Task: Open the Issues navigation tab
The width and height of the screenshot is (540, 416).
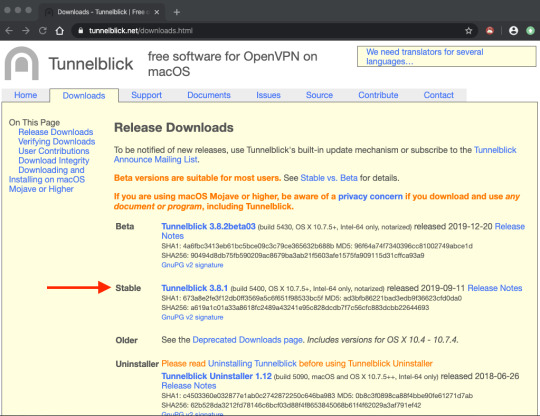Action: tap(268, 95)
